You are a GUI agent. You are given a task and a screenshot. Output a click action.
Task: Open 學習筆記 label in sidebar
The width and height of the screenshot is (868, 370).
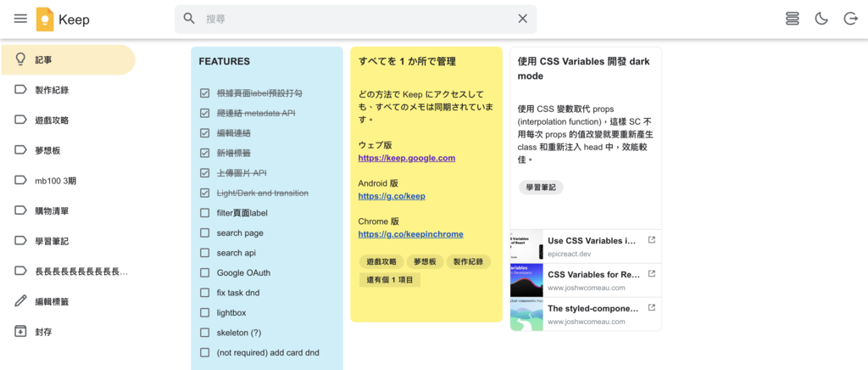coord(68,241)
